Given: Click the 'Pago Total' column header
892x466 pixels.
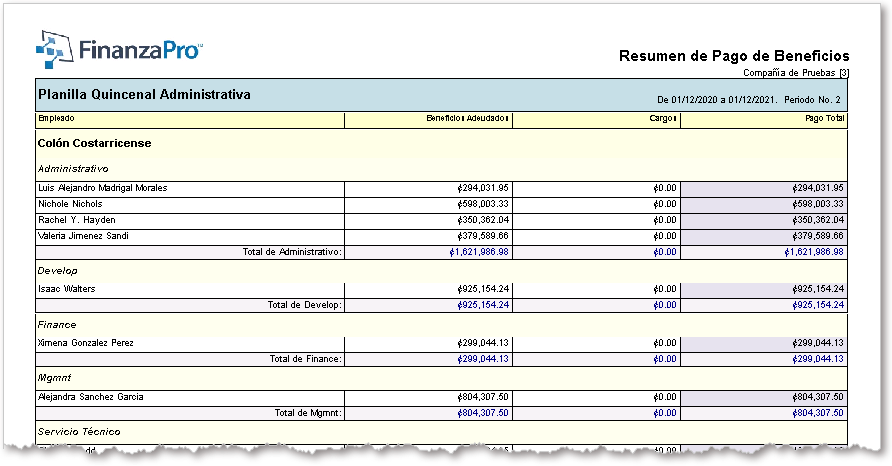Looking at the screenshot, I should [x=824, y=118].
